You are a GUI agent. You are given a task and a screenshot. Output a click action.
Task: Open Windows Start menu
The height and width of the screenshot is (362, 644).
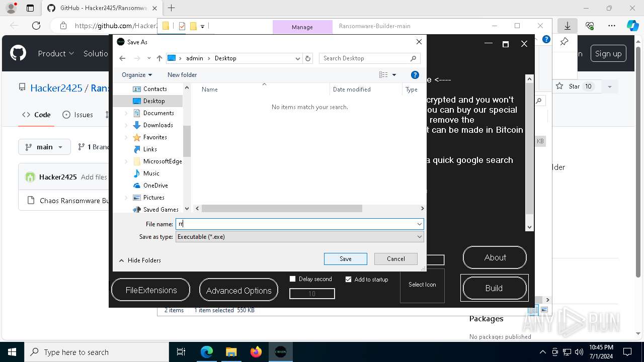tap(12, 352)
